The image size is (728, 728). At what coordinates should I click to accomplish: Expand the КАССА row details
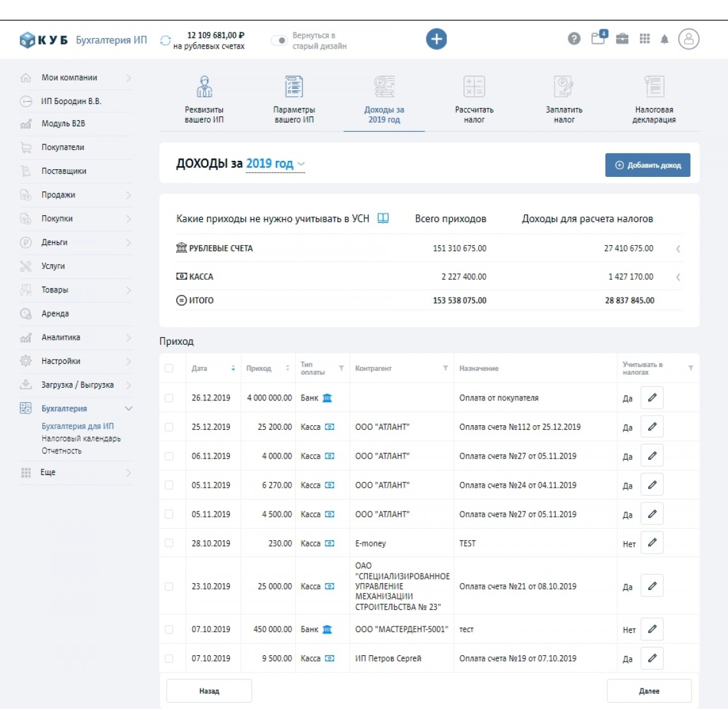pyautogui.click(x=678, y=277)
